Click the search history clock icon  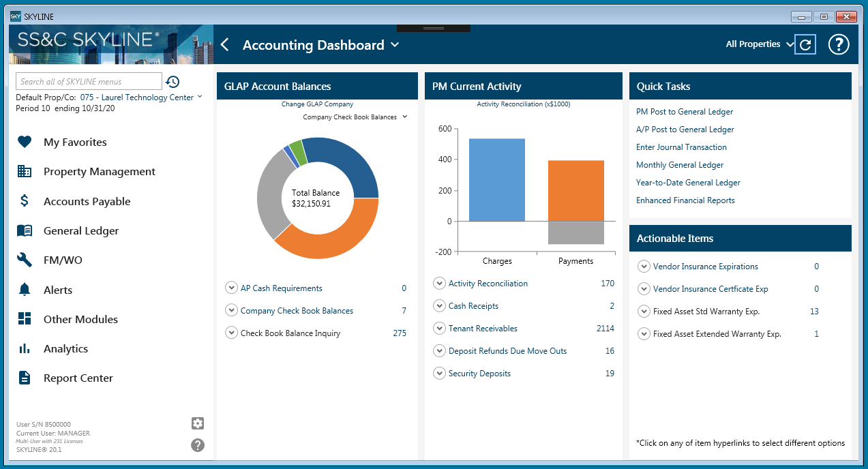click(172, 81)
